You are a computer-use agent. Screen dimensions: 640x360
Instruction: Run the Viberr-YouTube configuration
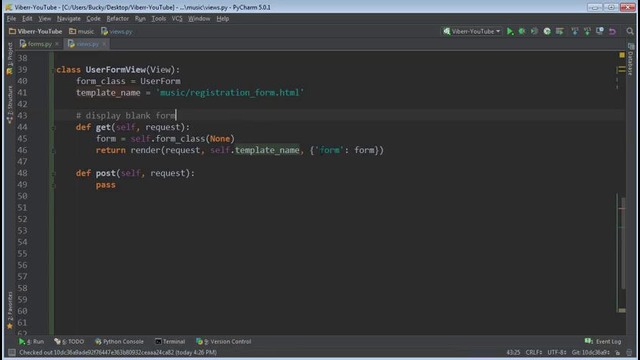click(509, 31)
